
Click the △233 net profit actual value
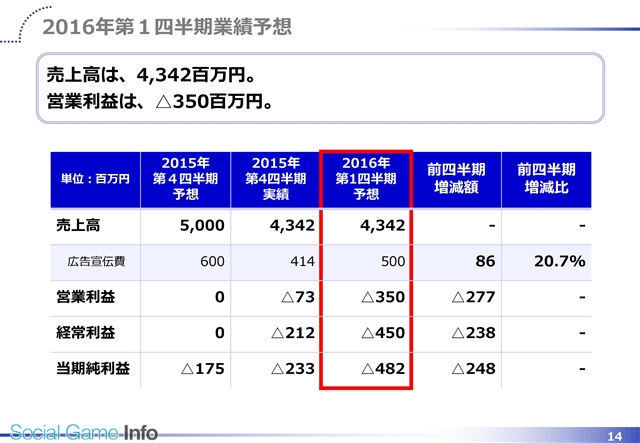point(293,369)
